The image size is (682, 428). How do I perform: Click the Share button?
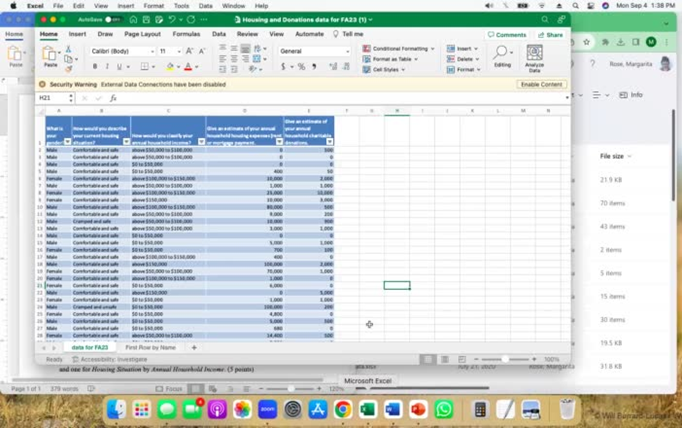pos(550,35)
